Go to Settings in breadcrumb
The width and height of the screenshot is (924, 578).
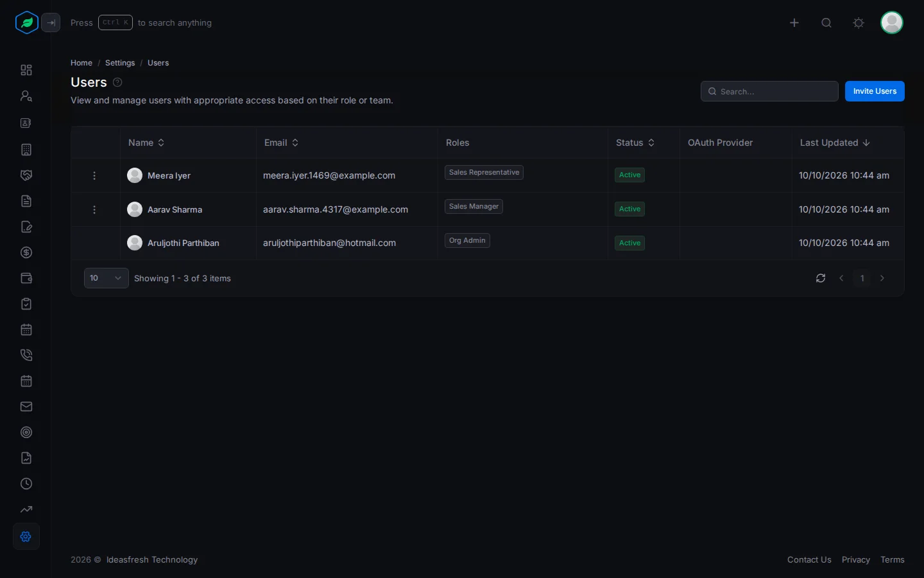[x=120, y=63]
